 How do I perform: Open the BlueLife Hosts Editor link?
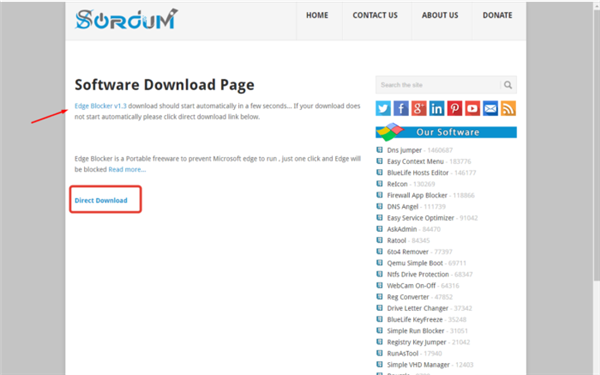[417, 173]
